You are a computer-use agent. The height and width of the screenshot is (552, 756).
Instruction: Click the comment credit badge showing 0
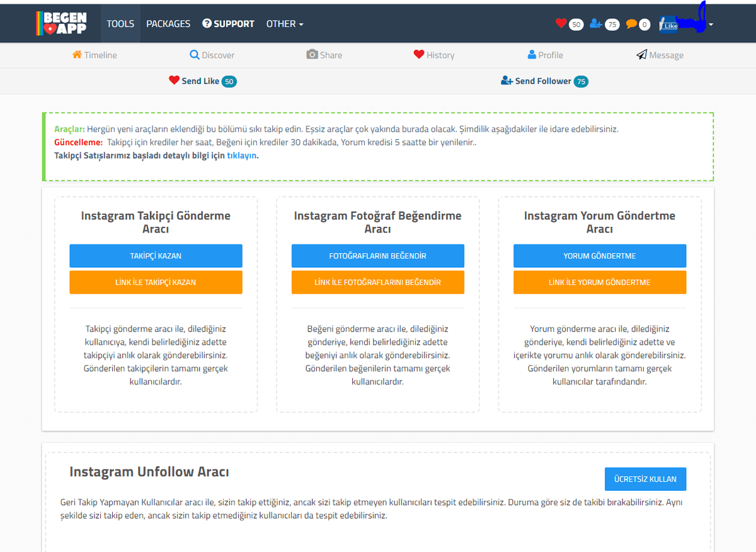pyautogui.click(x=644, y=25)
